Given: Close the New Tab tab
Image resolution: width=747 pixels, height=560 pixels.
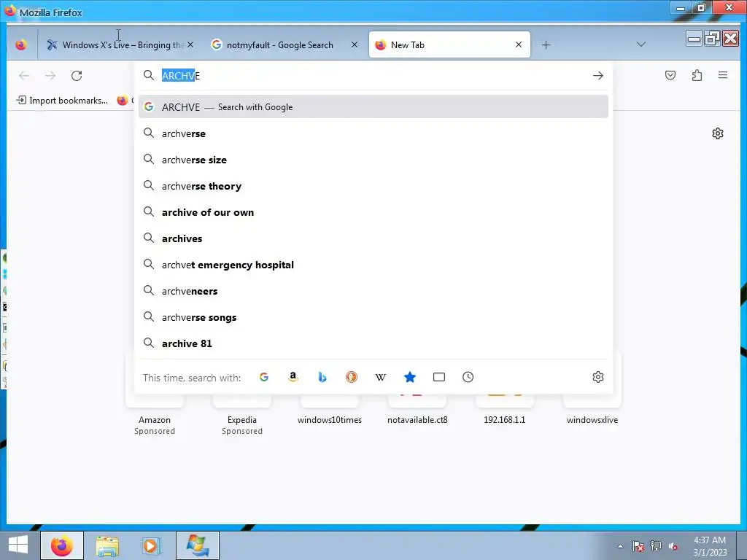Looking at the screenshot, I should click(519, 44).
